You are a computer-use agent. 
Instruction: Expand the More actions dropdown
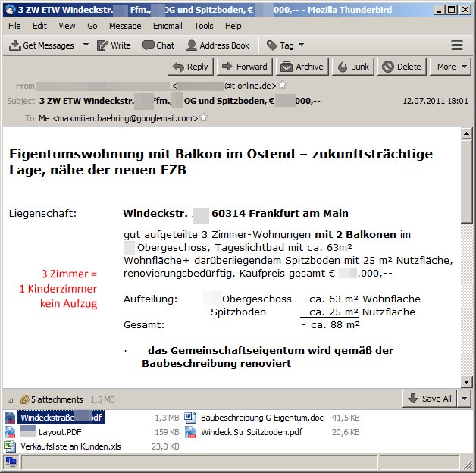point(452,67)
